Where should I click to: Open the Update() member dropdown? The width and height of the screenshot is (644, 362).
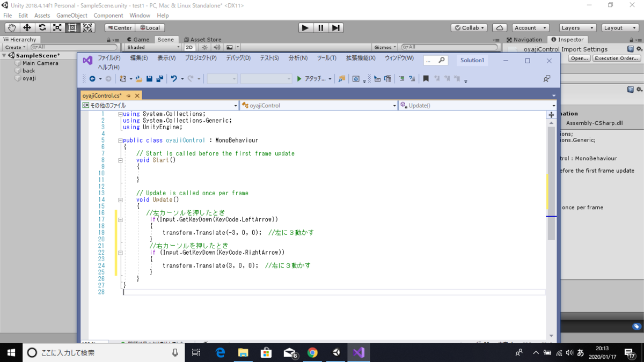coord(478,106)
